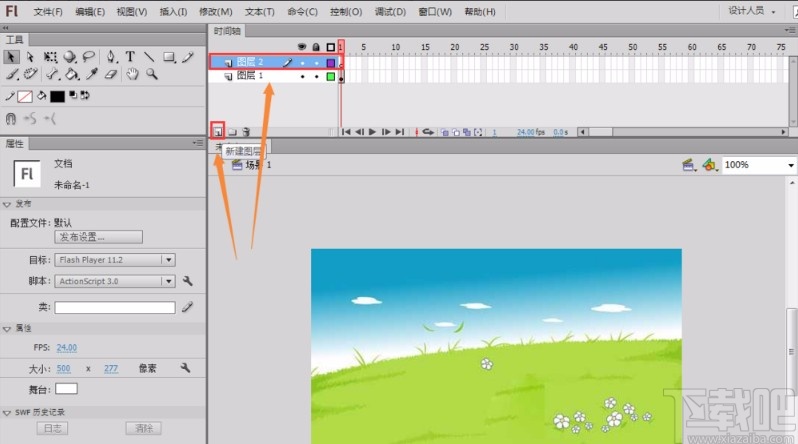This screenshot has height=444, width=798.
Task: Select the Rectangle tool
Action: 169,57
